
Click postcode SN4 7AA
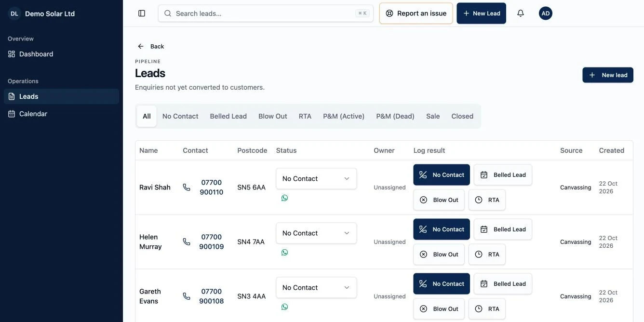[251, 241]
